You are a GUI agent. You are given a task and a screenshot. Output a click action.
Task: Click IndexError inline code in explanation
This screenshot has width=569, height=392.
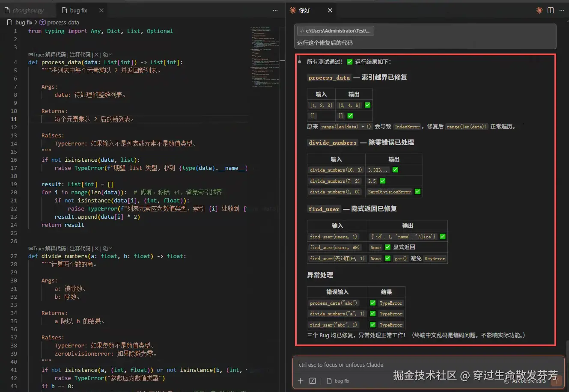(407, 127)
